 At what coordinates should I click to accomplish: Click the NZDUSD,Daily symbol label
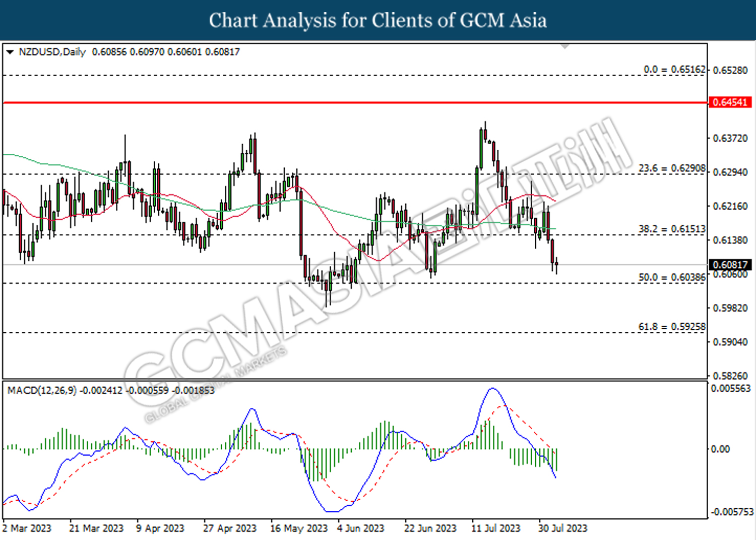pos(52,52)
